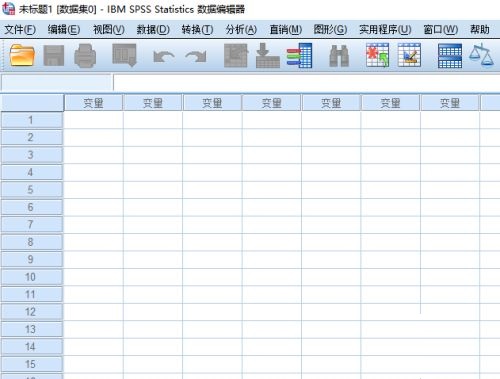This screenshot has width=500, height=379.
Task: Click the Go to case icon
Action: (236, 55)
